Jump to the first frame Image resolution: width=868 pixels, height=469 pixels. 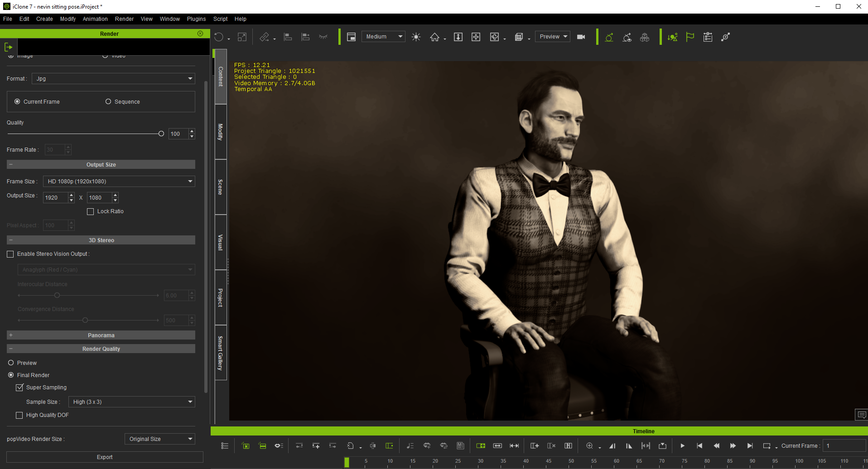[699, 446]
